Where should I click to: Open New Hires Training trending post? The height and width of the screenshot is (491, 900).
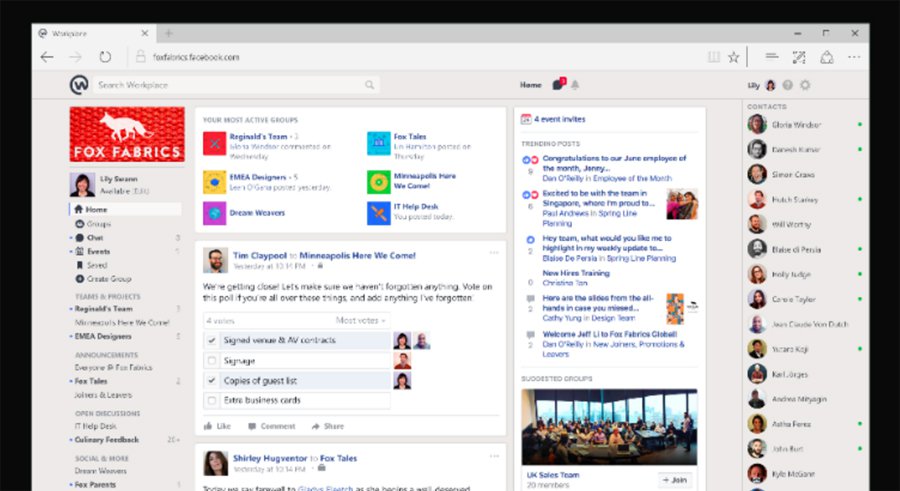[x=576, y=273]
